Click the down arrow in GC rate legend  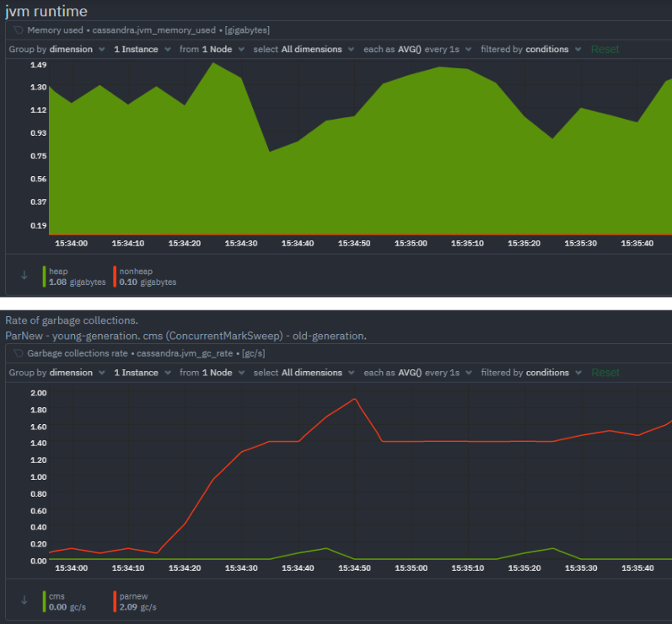(x=24, y=601)
